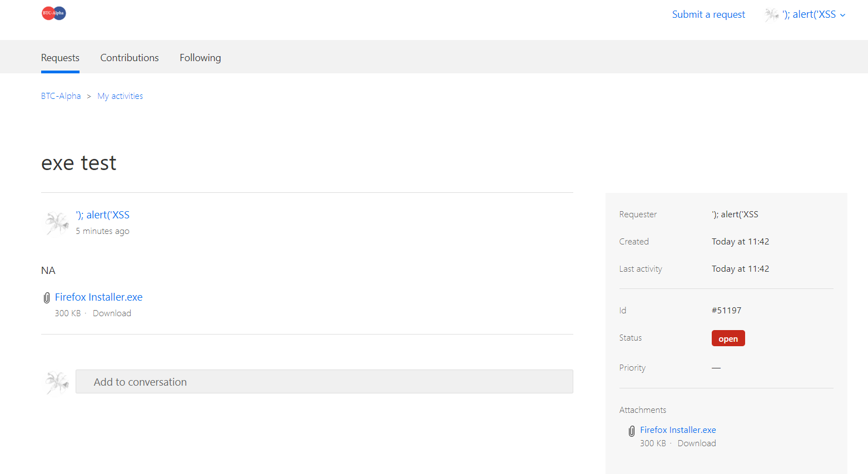Download the 300 KB attachment in the comment
This screenshot has width=868, height=474.
(112, 313)
